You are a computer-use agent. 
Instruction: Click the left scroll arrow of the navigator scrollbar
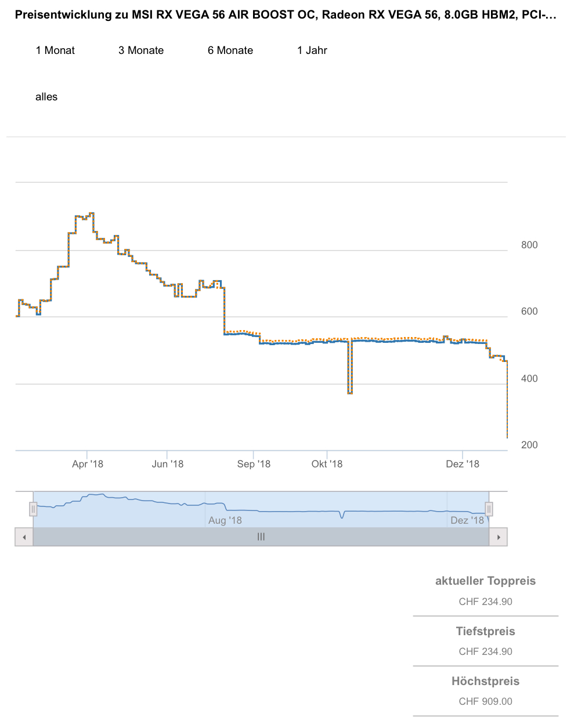pos(24,537)
